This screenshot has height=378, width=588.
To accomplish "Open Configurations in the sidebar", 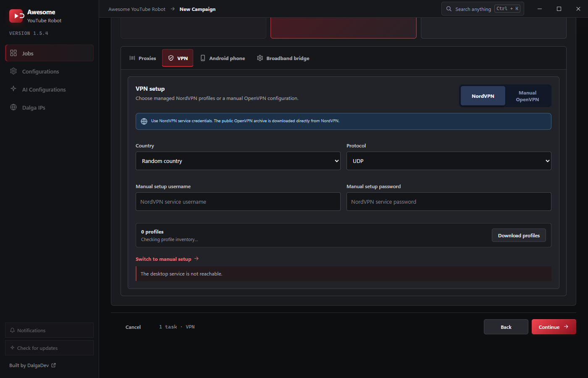I will click(49, 71).
